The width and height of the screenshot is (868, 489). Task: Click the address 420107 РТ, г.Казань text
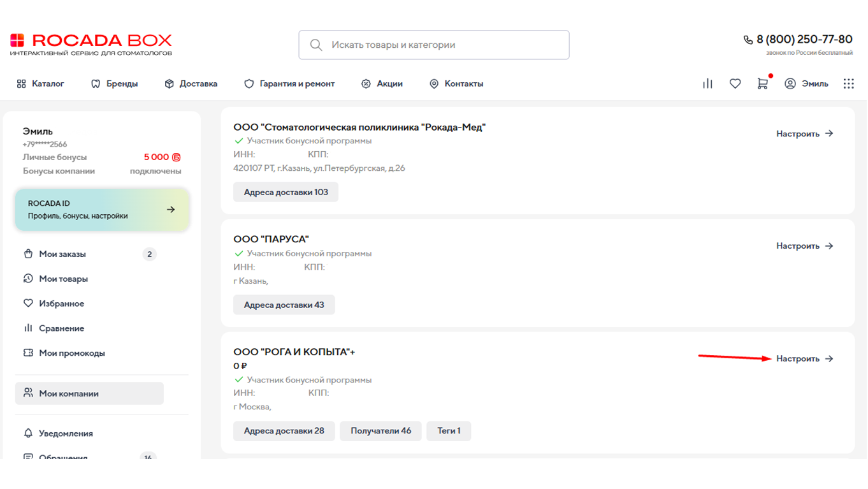tap(319, 168)
